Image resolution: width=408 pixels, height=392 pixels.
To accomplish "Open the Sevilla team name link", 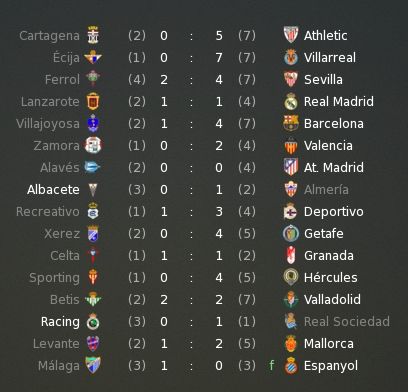I will tap(323, 79).
